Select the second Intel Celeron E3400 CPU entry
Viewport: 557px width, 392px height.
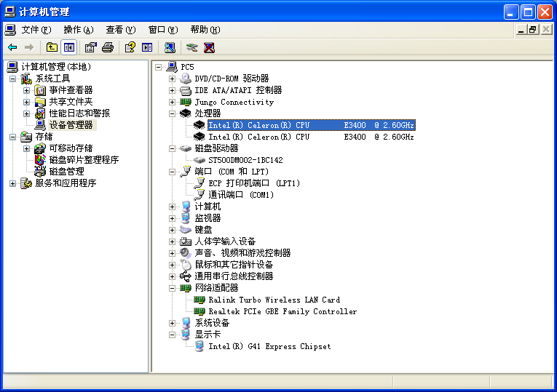(311, 137)
